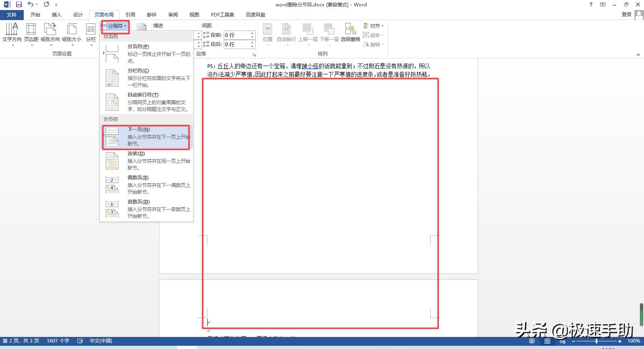The image size is (644, 349).
Task: Collapse the ribbon with the chevron arrow
Action: click(638, 55)
